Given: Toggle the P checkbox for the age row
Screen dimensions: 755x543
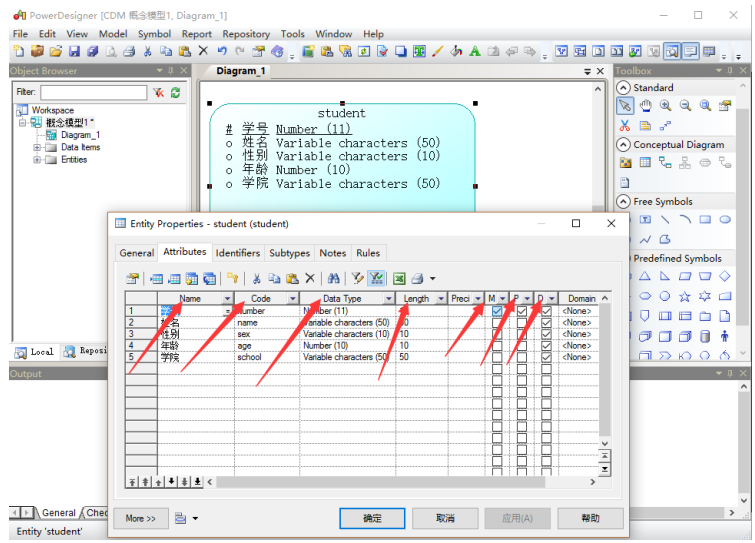Looking at the screenshot, I should [521, 346].
